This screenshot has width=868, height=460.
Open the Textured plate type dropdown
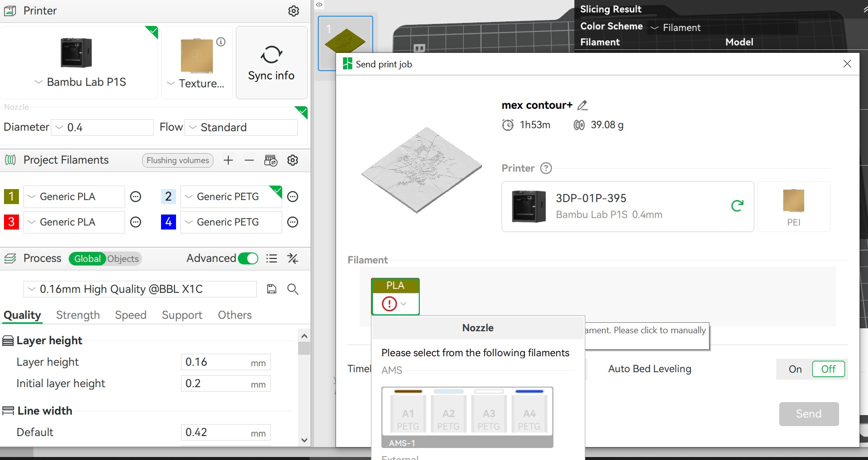tap(197, 84)
